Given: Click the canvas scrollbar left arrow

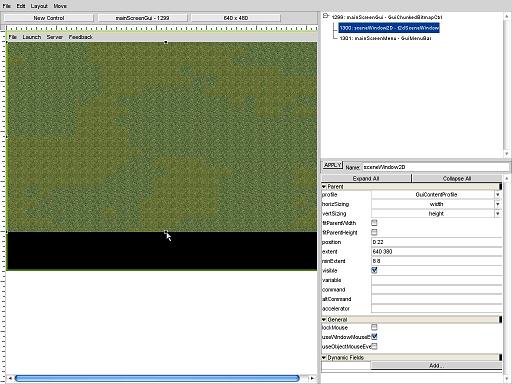Looking at the screenshot, I should pyautogui.click(x=10, y=378).
